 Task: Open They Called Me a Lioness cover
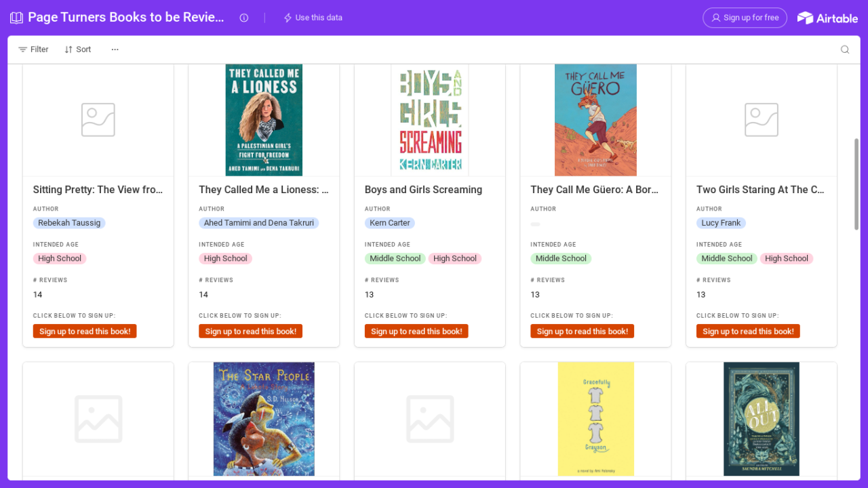click(x=264, y=120)
